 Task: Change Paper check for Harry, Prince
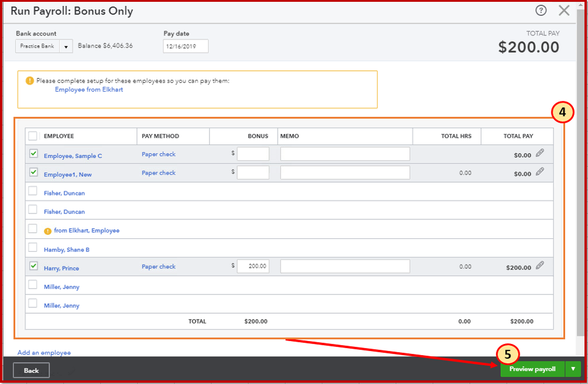tap(158, 267)
